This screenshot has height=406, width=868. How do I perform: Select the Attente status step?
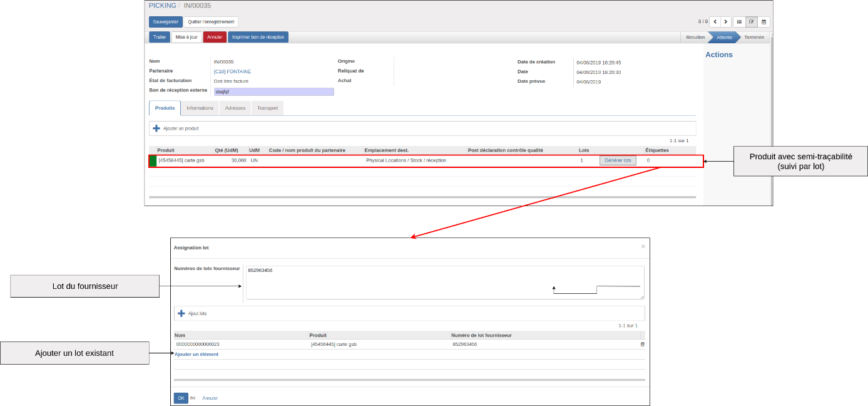724,37
